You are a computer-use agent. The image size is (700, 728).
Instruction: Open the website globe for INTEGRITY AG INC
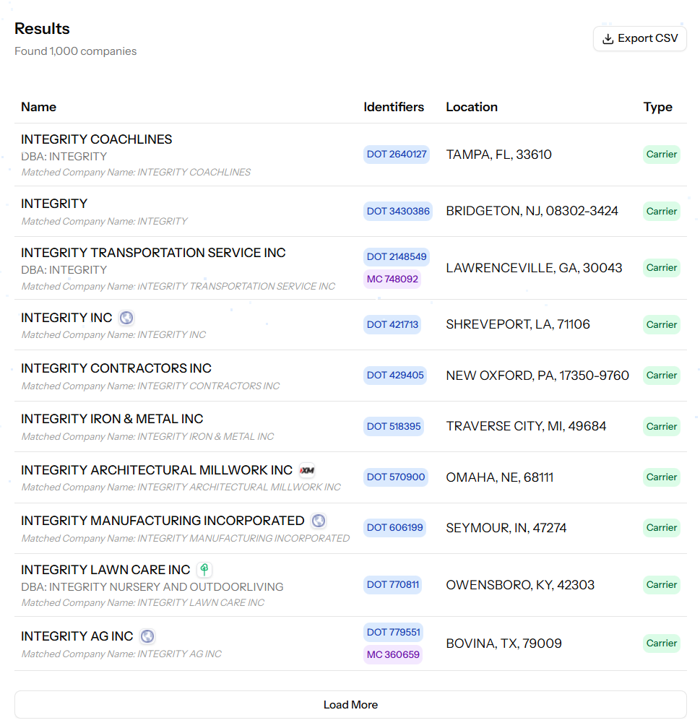tap(147, 636)
